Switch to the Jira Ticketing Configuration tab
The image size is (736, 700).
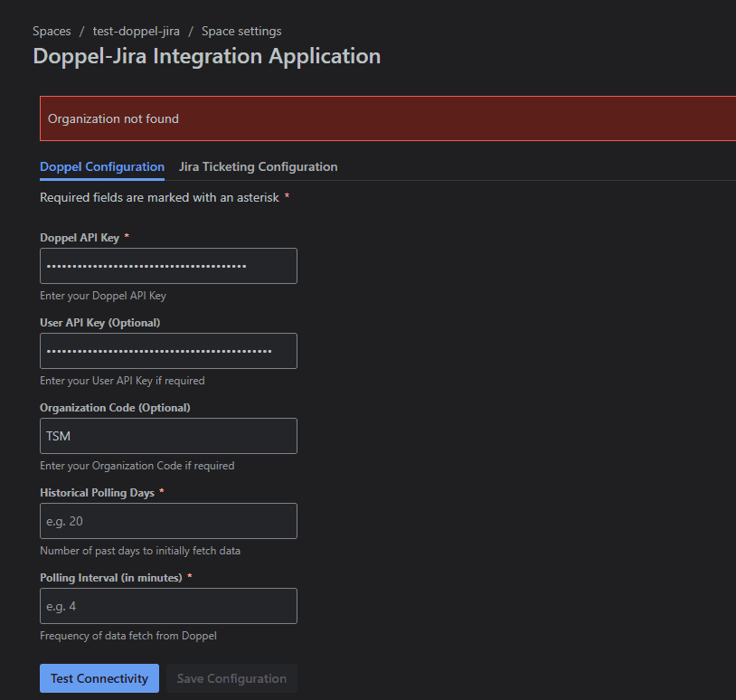(258, 166)
